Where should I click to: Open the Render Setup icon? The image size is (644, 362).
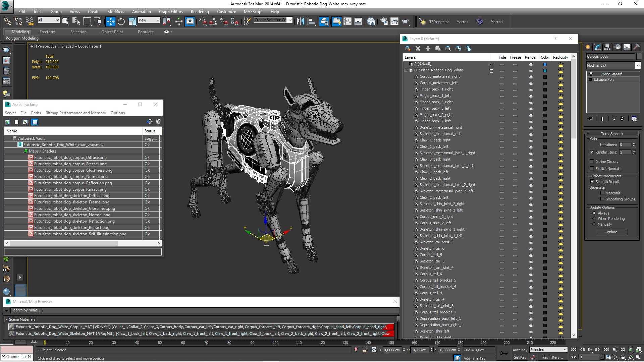pyautogui.click(x=384, y=21)
